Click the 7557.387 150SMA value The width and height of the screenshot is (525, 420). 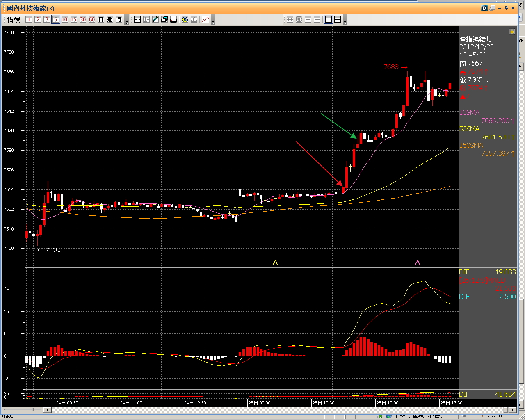[x=495, y=153]
